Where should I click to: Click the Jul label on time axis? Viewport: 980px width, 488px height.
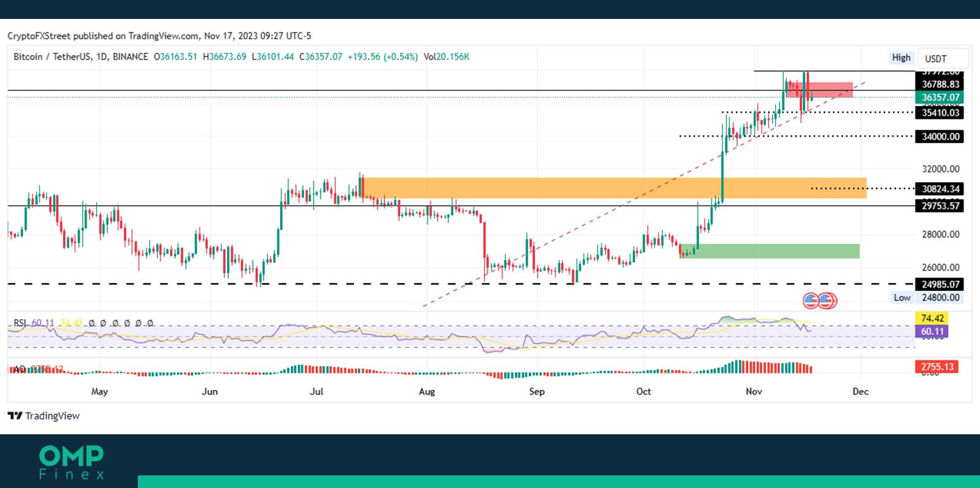pyautogui.click(x=317, y=391)
